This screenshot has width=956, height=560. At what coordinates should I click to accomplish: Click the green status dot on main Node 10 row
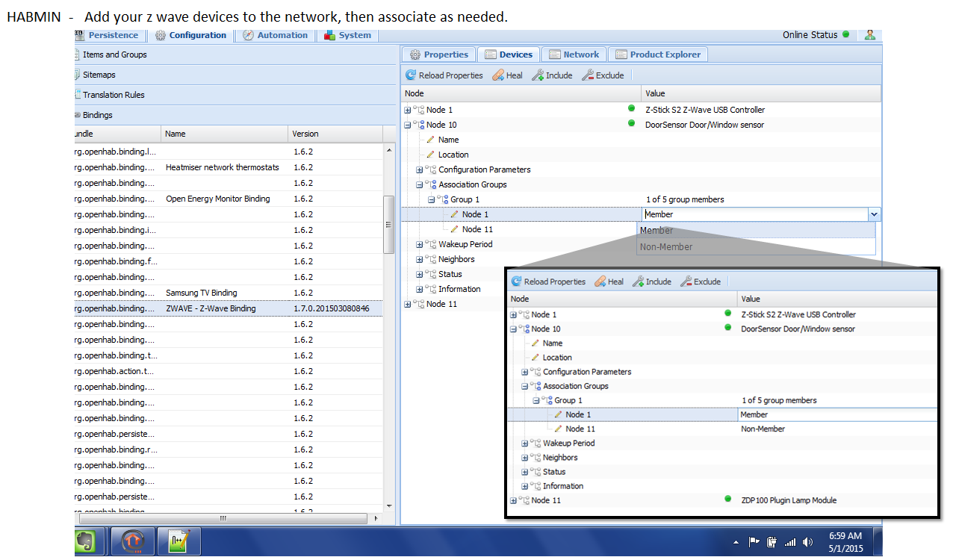[x=632, y=124]
